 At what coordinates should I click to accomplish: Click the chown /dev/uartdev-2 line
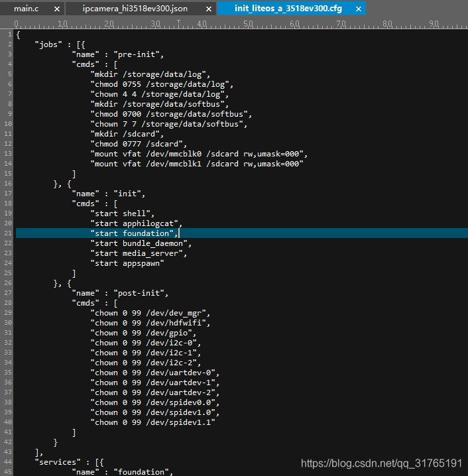pos(155,392)
